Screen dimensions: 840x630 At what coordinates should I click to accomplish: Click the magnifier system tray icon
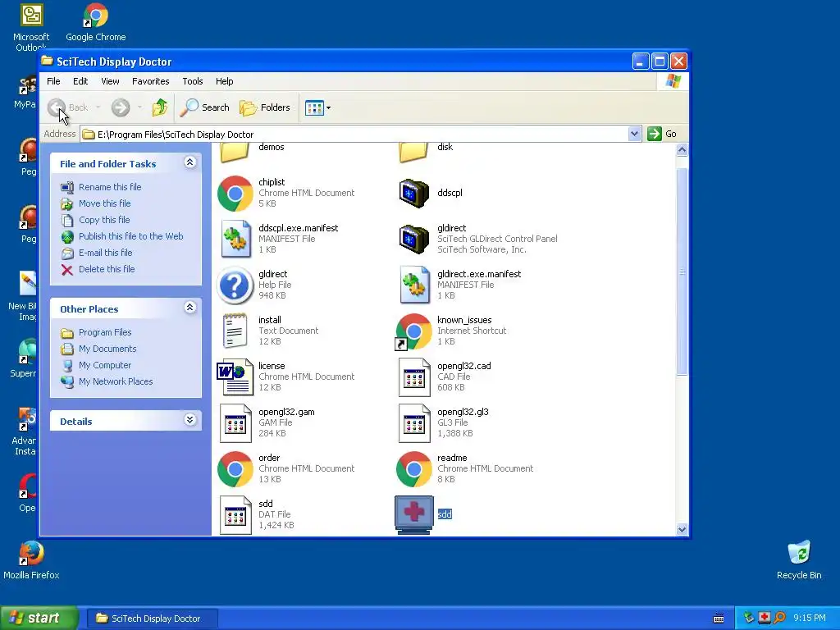coord(779,618)
